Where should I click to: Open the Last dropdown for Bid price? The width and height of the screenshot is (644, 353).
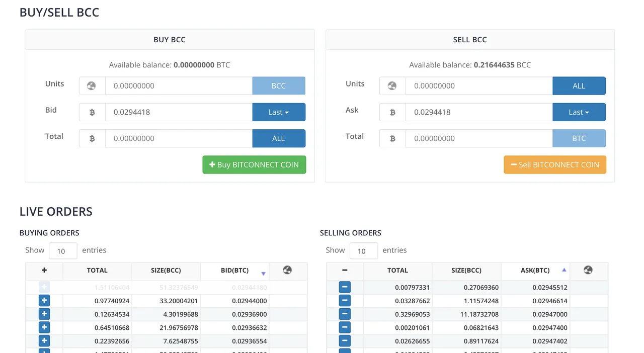[279, 112]
